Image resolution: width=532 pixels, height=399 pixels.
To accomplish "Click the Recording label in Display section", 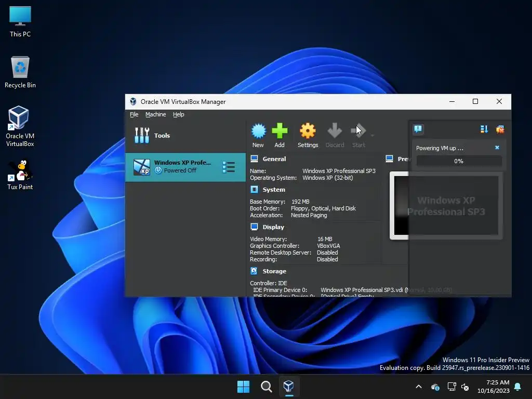I will [x=263, y=259].
